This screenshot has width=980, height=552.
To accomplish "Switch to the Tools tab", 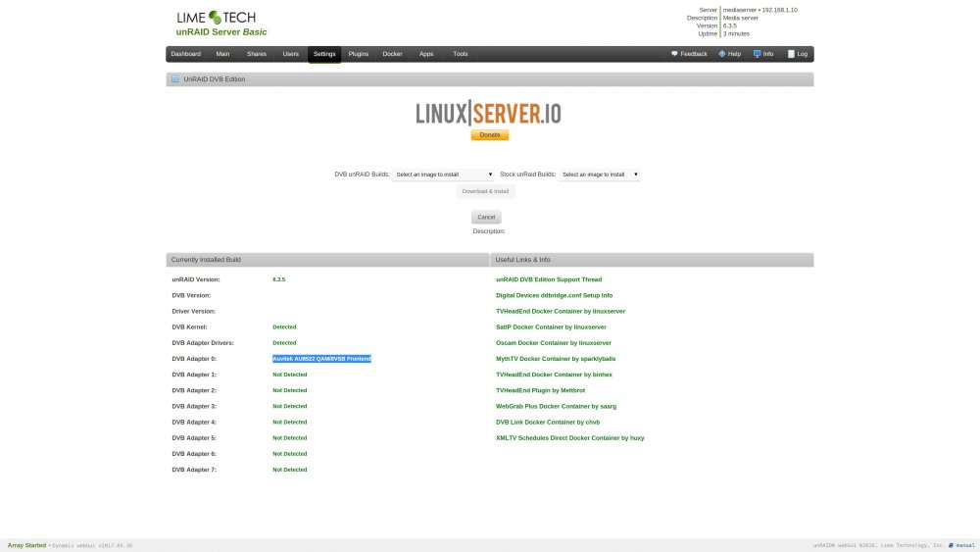I will click(460, 54).
